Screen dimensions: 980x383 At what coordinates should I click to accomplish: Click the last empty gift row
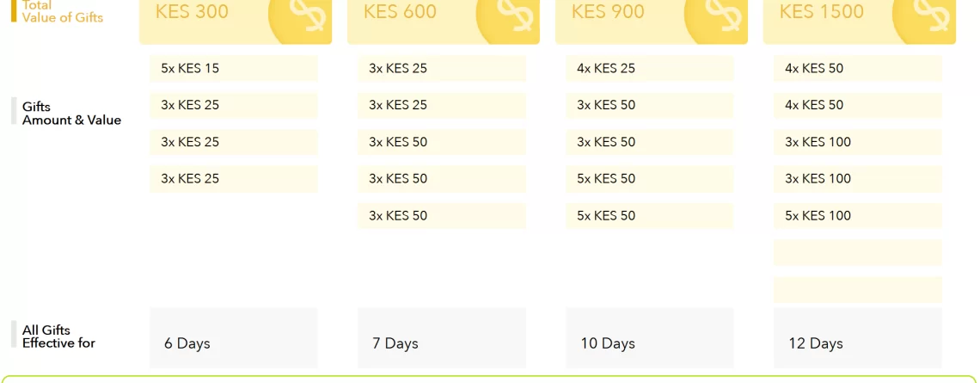click(858, 290)
